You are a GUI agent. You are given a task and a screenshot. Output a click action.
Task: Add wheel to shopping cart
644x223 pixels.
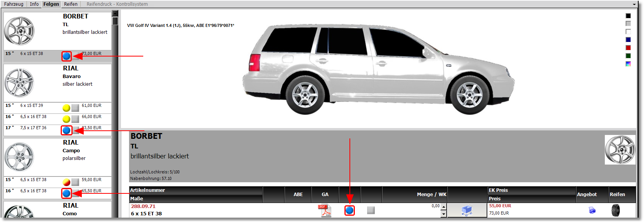click(467, 210)
